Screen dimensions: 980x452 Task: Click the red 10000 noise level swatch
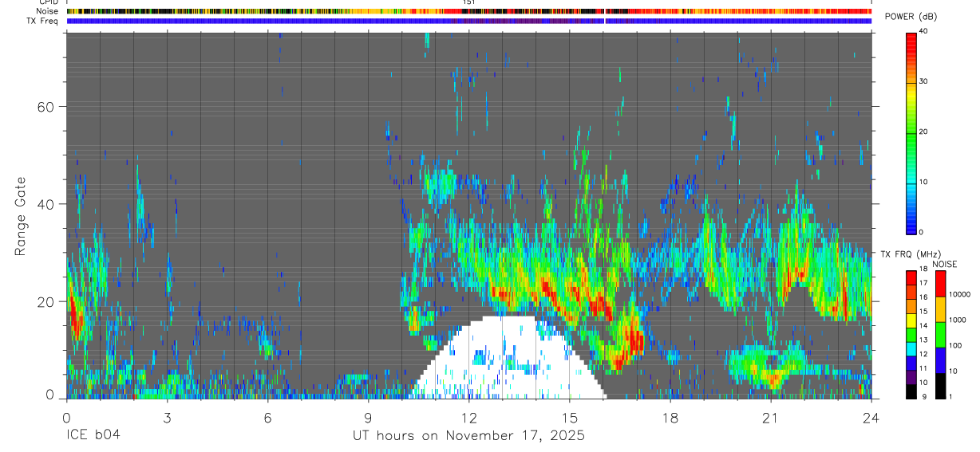(941, 284)
